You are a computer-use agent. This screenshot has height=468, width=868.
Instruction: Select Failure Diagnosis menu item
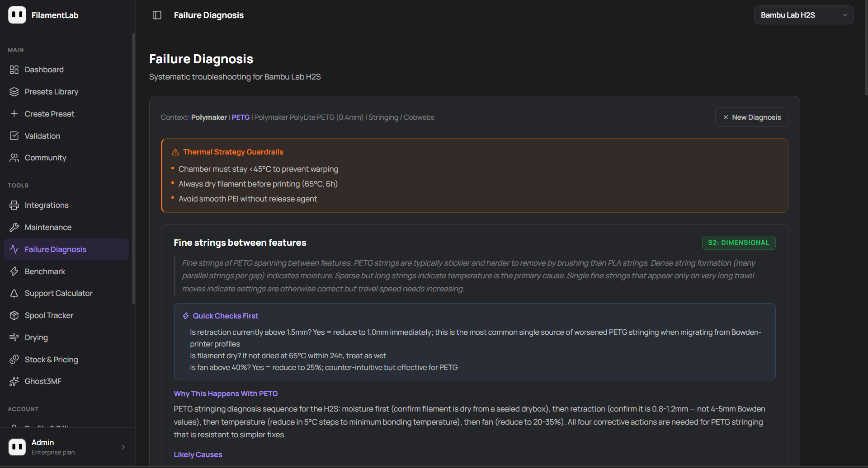(x=66, y=249)
